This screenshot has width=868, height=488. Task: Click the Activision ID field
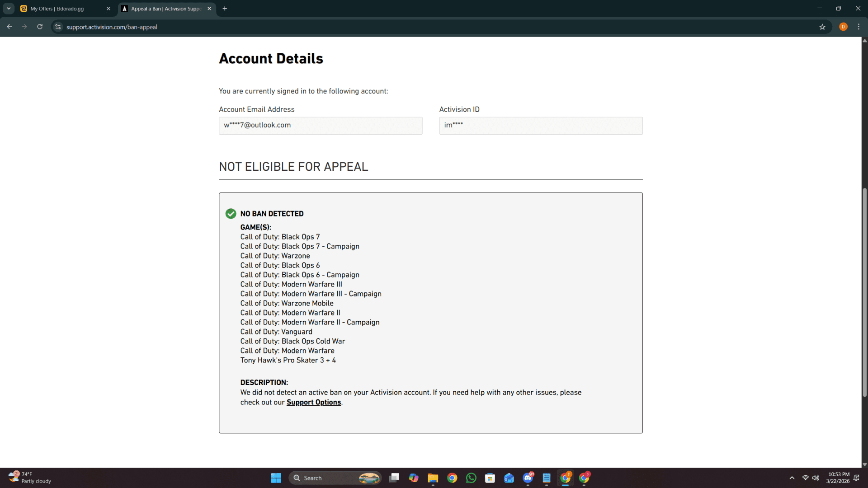tap(540, 125)
